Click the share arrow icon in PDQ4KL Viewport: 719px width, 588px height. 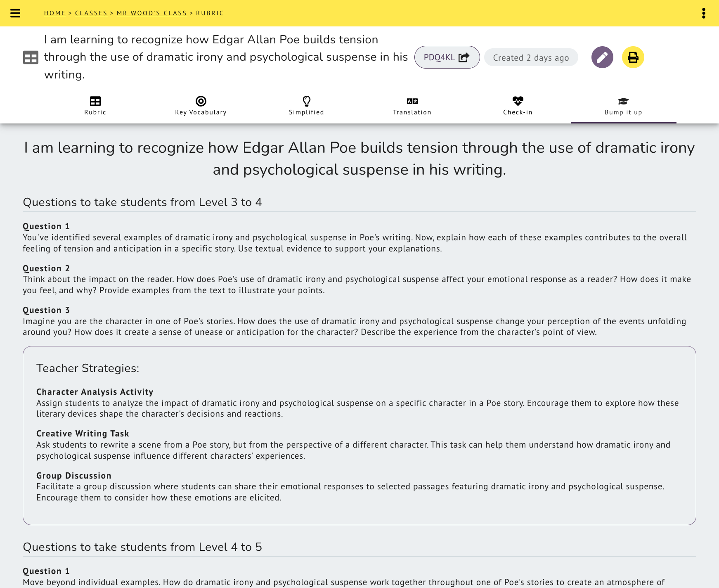click(x=464, y=57)
